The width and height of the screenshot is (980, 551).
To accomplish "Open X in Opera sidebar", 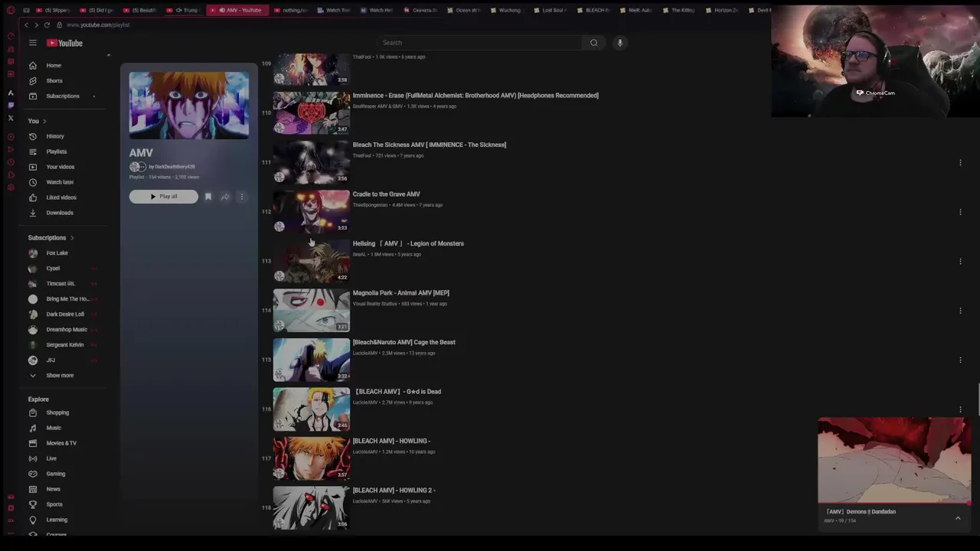I will (11, 118).
